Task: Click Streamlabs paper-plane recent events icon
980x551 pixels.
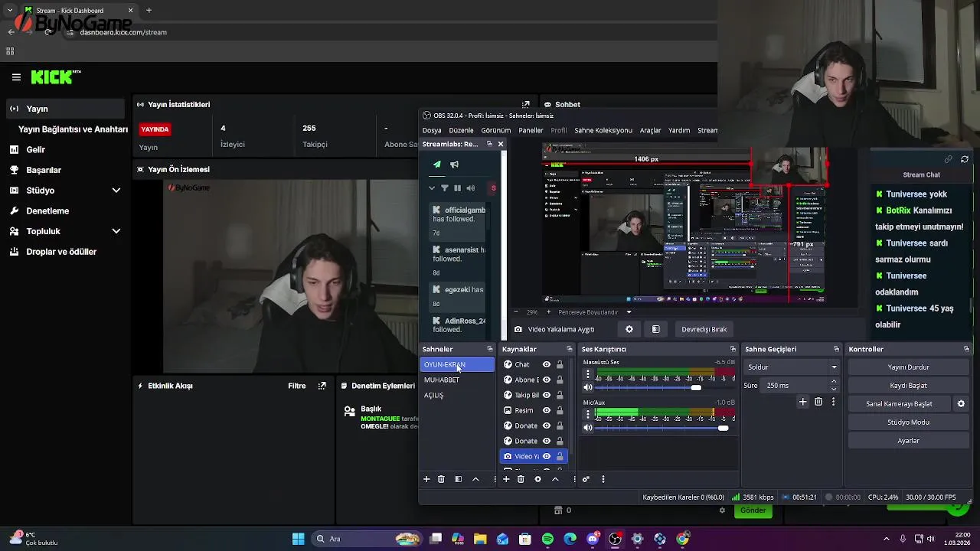Action: (437, 165)
